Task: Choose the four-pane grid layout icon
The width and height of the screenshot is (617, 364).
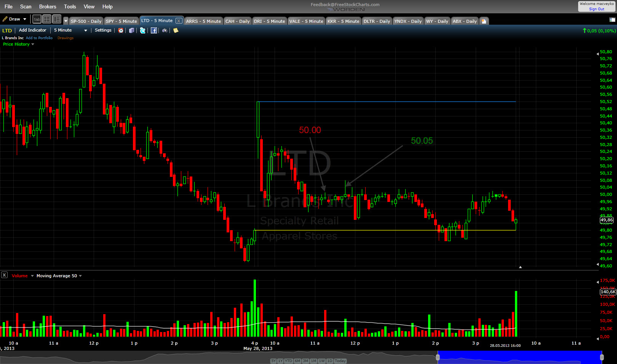Action: pyautogui.click(x=47, y=19)
